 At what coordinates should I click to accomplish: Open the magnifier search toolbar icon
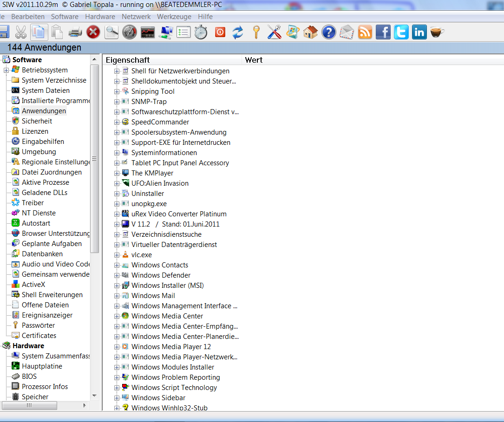coord(111,32)
